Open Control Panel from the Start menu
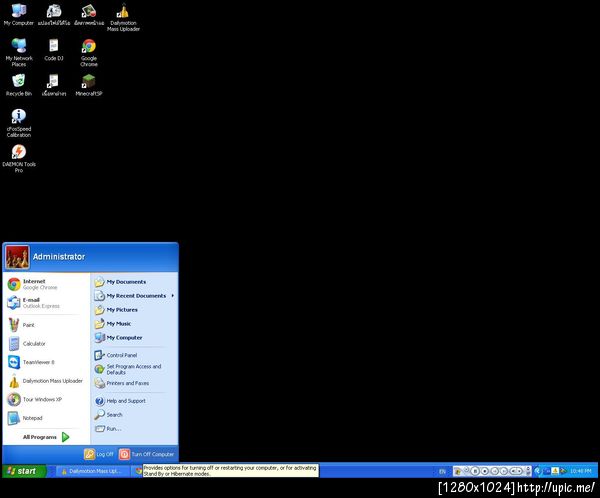This screenshot has width=600, height=498. 134,355
